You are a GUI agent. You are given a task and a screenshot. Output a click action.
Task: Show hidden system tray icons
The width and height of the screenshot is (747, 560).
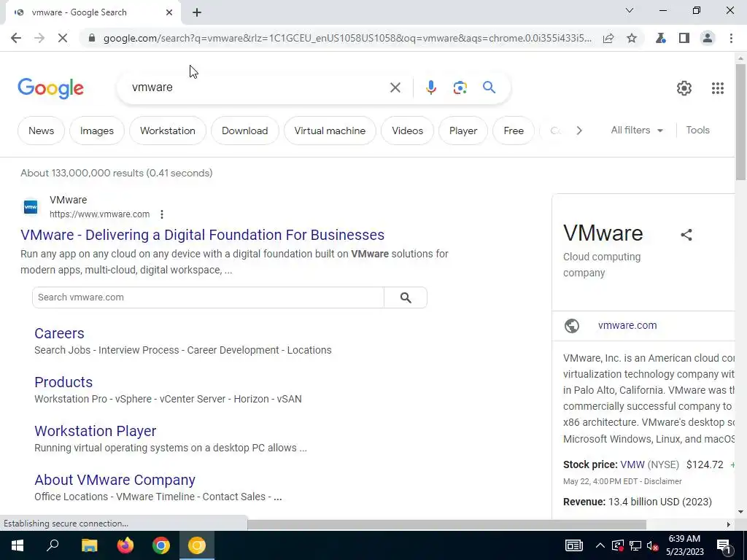point(600,545)
